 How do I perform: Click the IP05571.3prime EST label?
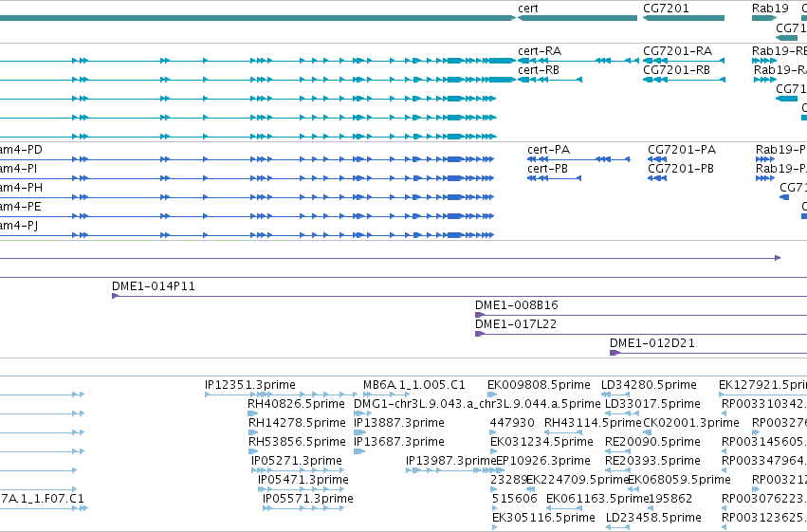coord(308,499)
